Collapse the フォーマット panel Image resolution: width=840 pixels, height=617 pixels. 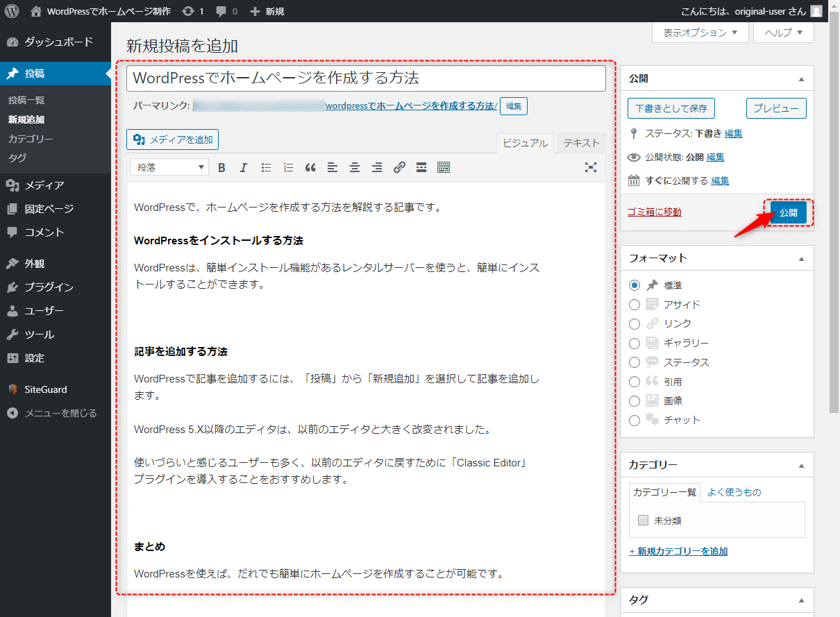802,258
